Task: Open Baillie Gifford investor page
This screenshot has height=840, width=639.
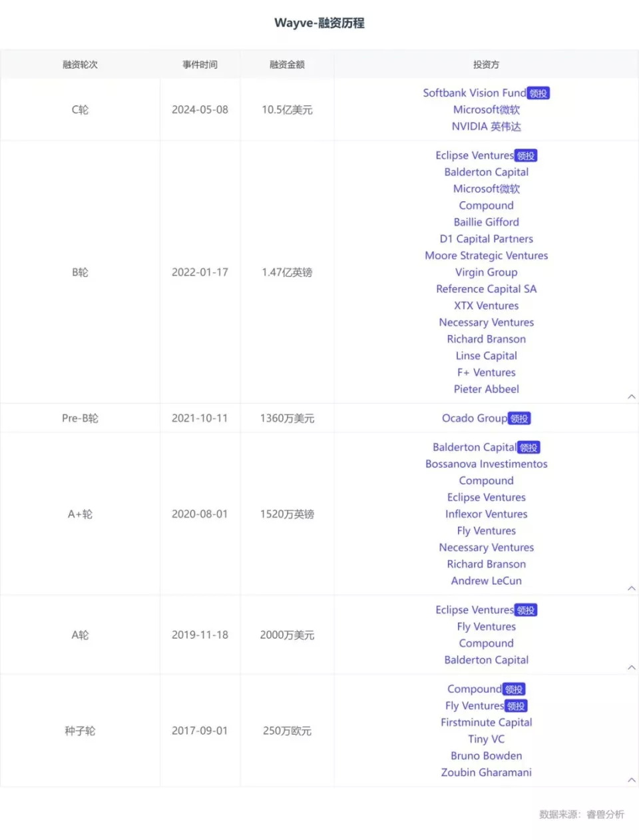Action: coord(487,222)
